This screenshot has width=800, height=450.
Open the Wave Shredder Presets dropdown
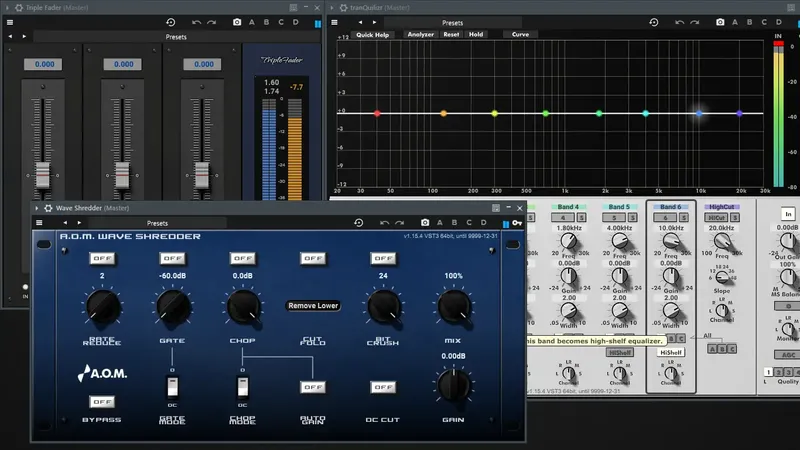point(157,223)
